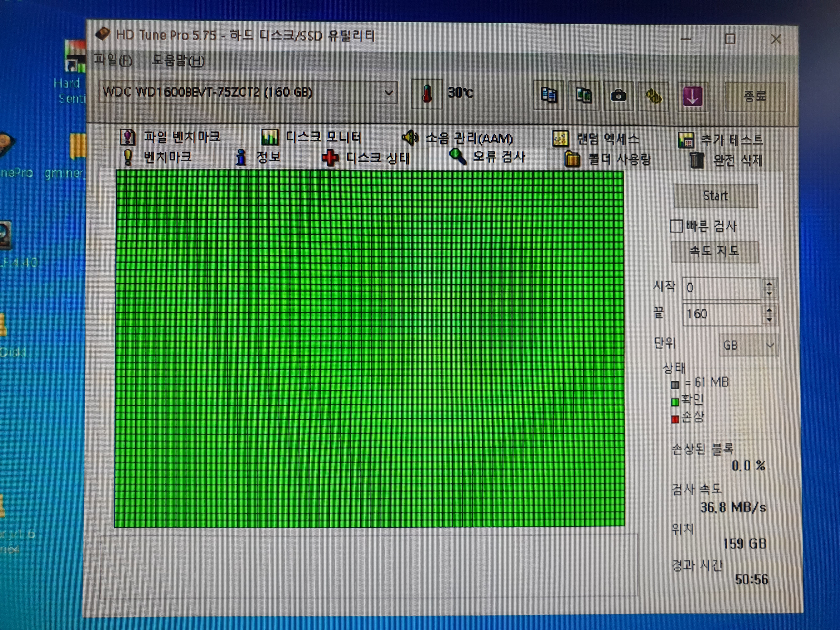The height and width of the screenshot is (630, 840).
Task: Enable the 빠른 검사 checkbox
Action: pyautogui.click(x=676, y=226)
